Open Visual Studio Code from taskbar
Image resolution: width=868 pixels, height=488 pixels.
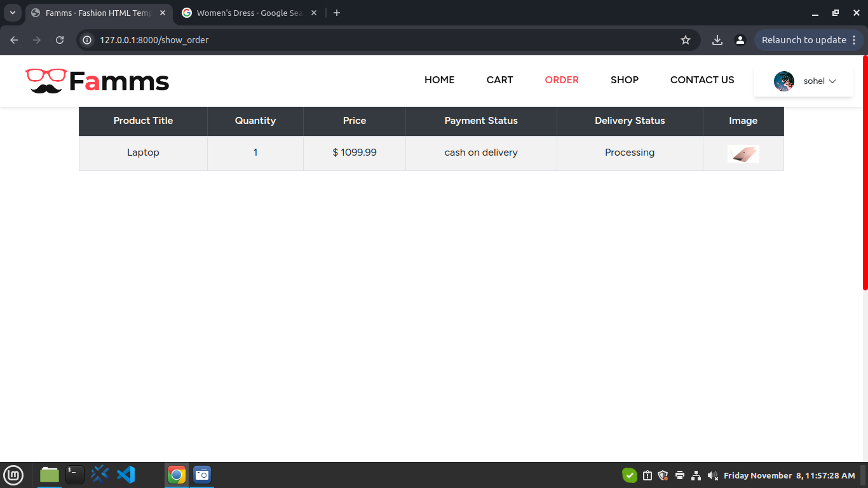tap(126, 475)
